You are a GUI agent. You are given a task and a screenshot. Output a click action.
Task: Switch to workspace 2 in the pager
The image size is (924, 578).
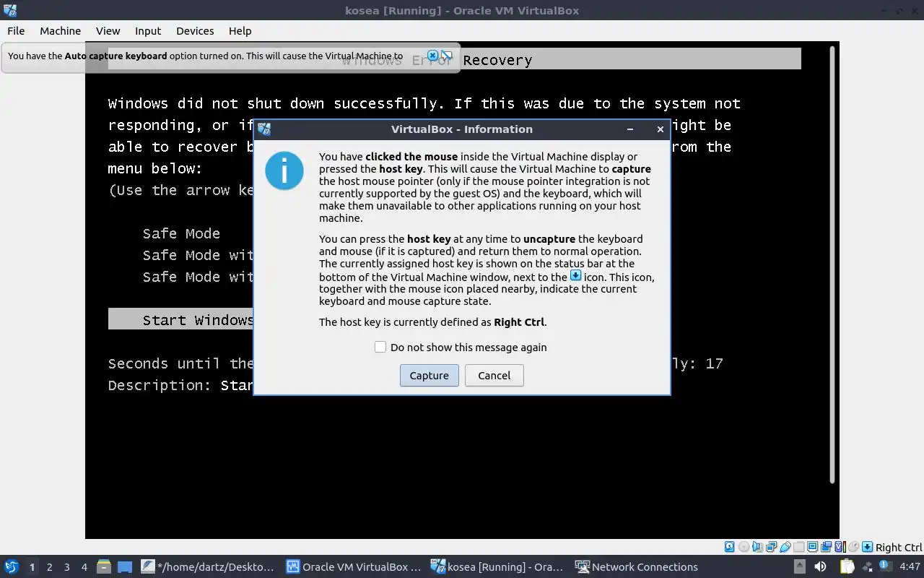[50, 567]
